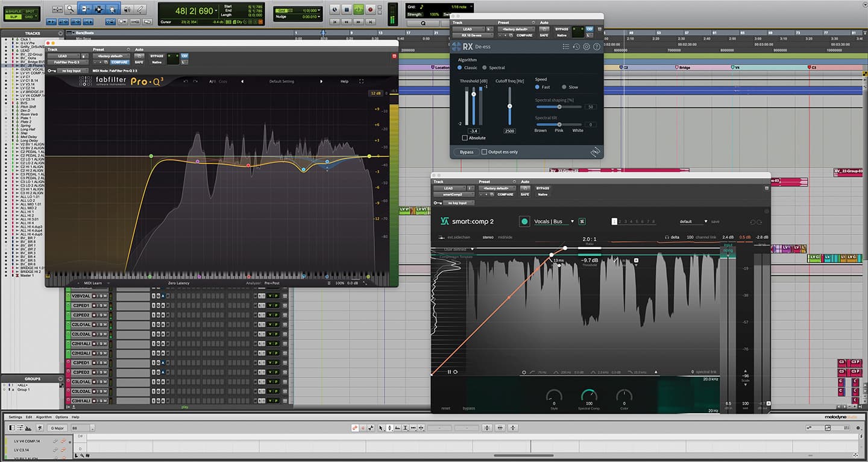Click the Bypass button in RX De-ess
The image size is (868, 462).
(467, 152)
